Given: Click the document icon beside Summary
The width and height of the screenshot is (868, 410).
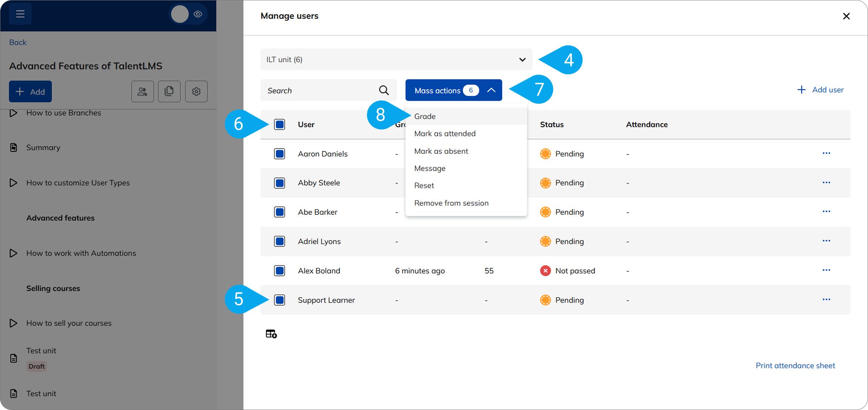Looking at the screenshot, I should click(x=14, y=147).
